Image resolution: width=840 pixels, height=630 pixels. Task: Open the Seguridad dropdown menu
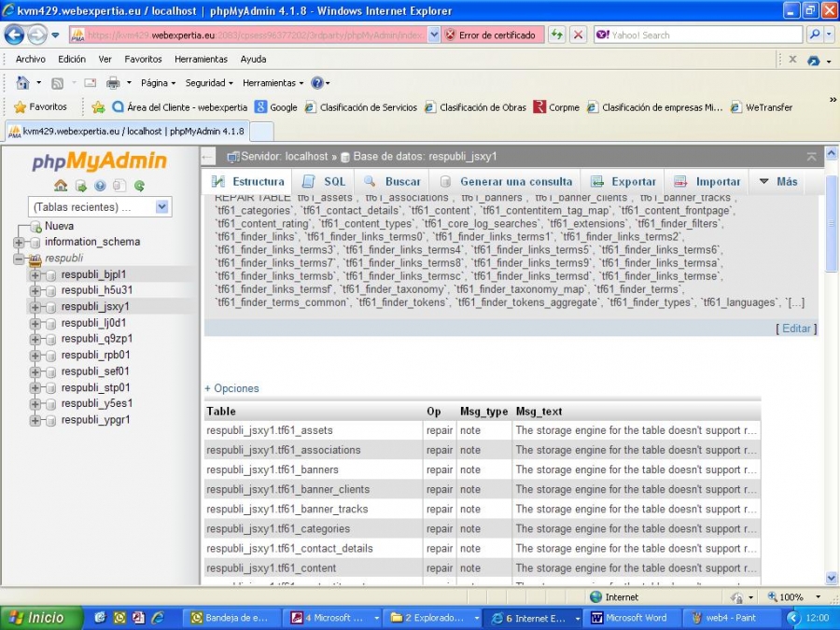[x=209, y=83]
